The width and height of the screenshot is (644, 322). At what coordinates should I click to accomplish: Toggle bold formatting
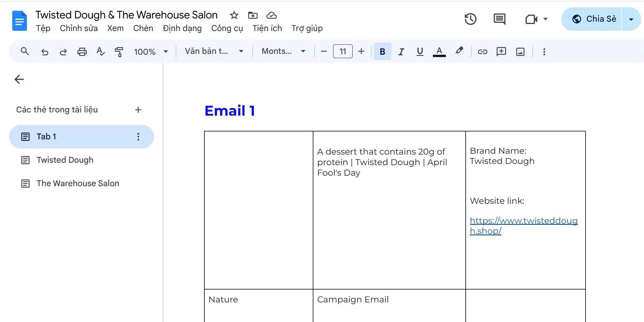click(382, 52)
